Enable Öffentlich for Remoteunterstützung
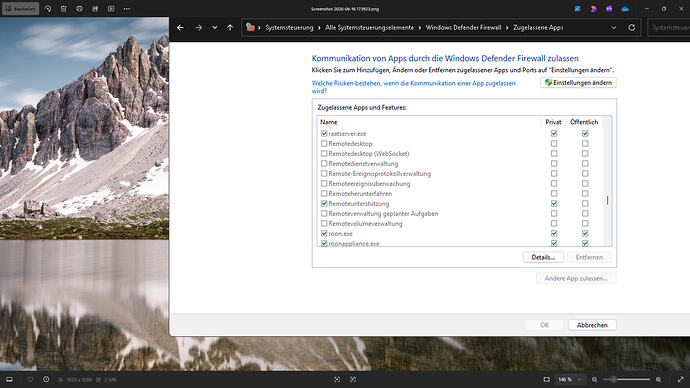The height and width of the screenshot is (388, 690). tap(585, 204)
